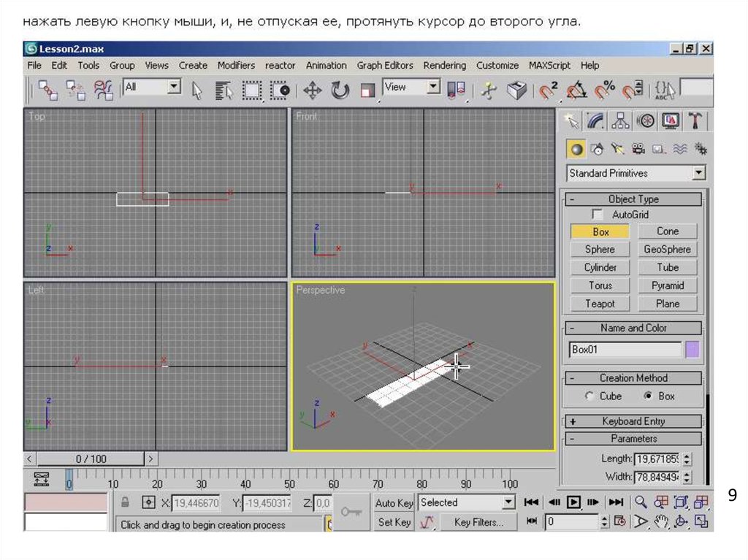Open the Modify command panel tab
Screen dimensions: 748x560
pyautogui.click(x=597, y=120)
